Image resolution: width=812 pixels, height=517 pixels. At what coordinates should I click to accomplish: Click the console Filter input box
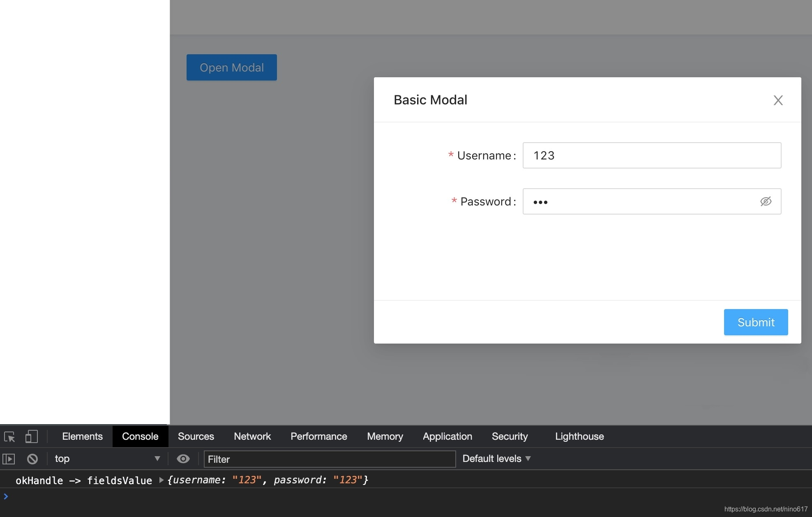pos(329,459)
